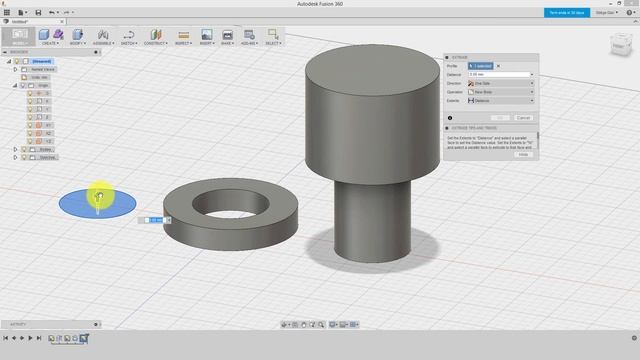Click the Zoom navigation icon
Image resolution: width=640 pixels, height=360 pixels.
point(312,324)
